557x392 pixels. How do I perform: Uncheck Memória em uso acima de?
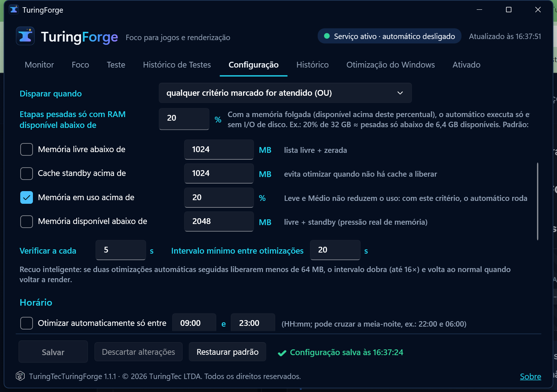pos(26,197)
